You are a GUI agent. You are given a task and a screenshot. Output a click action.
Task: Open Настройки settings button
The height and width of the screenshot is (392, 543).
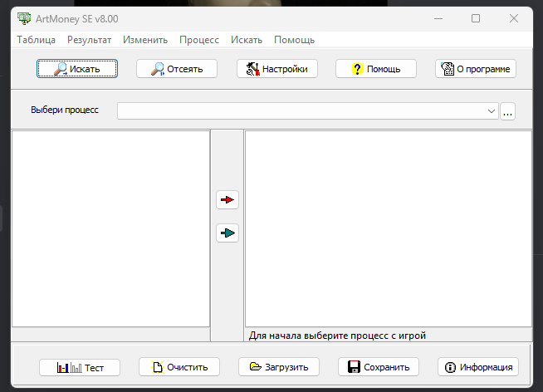point(277,69)
